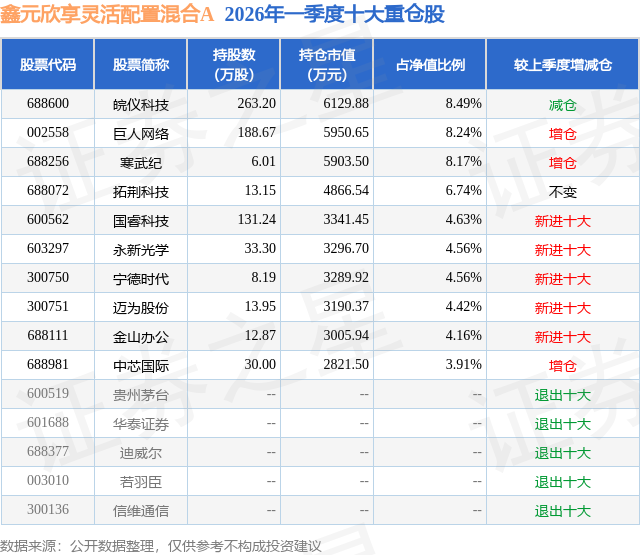Select stock code 688981

(48, 364)
